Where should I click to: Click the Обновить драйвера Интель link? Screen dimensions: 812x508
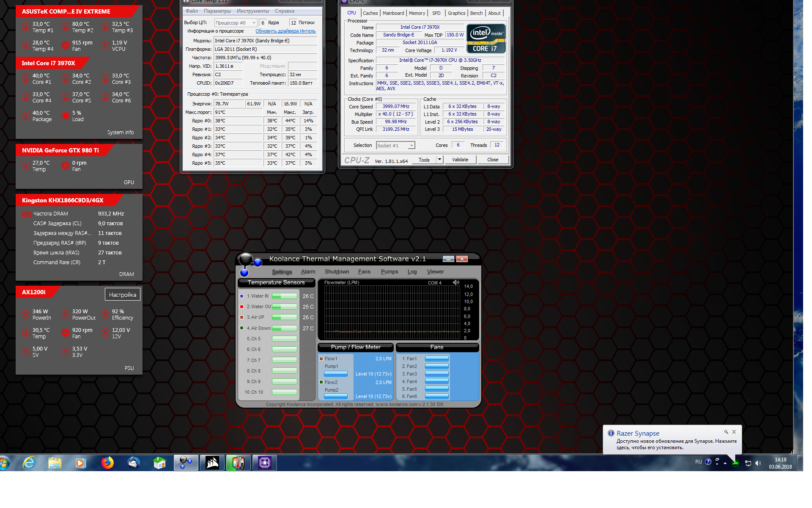pos(285,31)
